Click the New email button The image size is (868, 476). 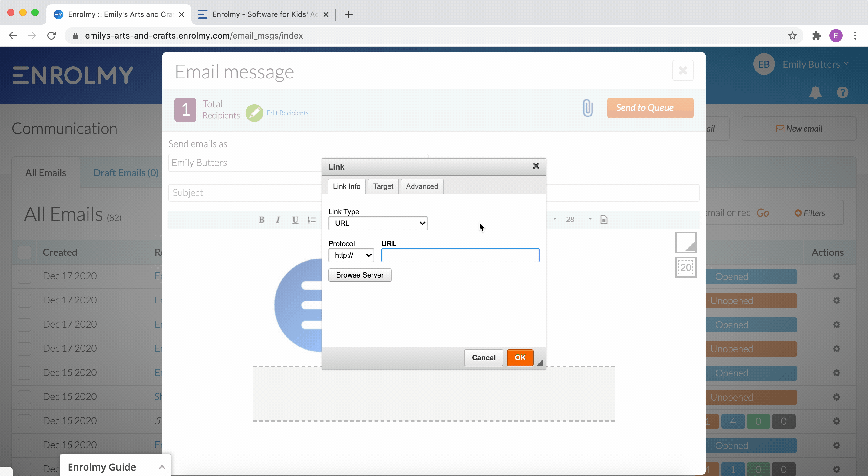tap(799, 128)
